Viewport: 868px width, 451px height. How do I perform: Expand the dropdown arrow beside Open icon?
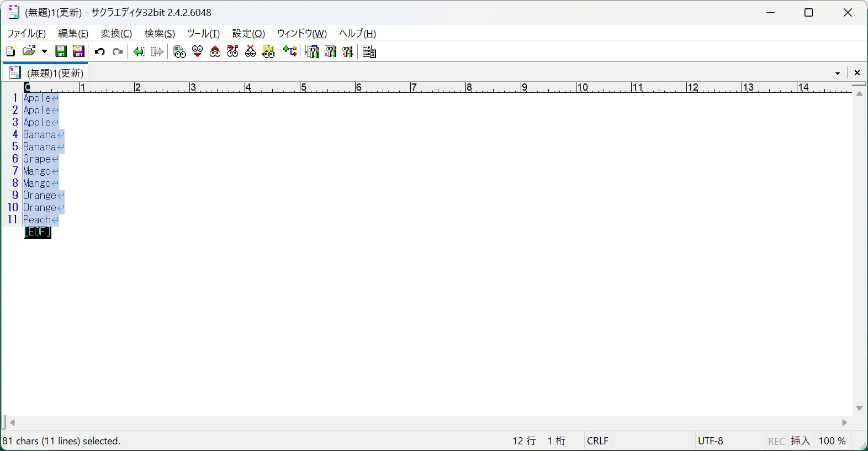click(x=45, y=52)
